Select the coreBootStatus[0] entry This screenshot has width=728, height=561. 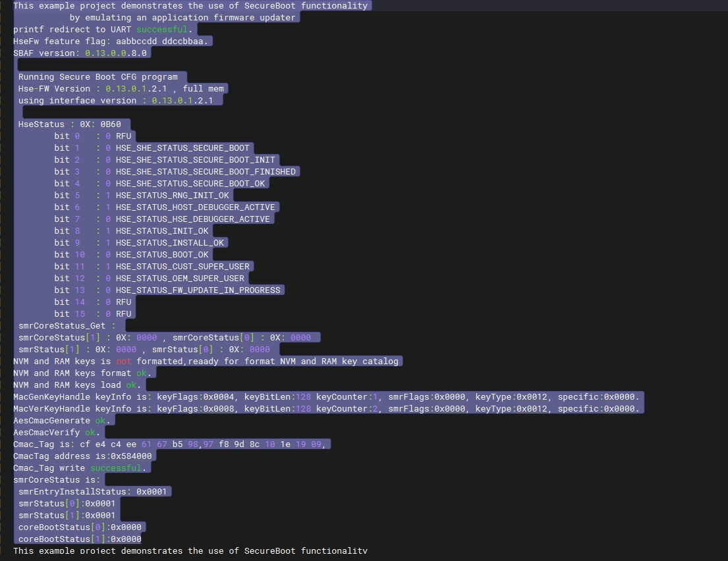(79, 527)
